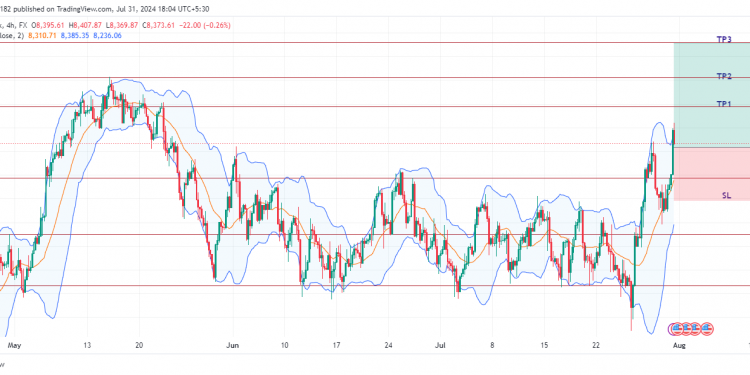The image size is (750, 375).
Task: Click the Aug label on the time axis
Action: click(x=679, y=345)
